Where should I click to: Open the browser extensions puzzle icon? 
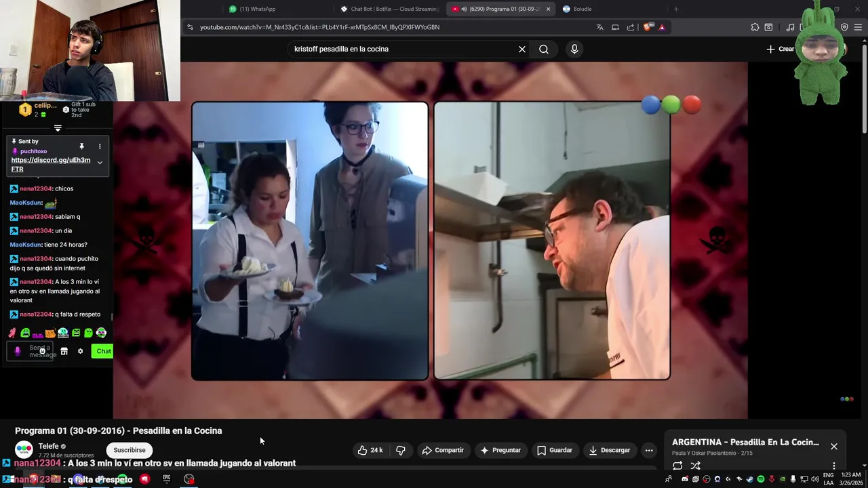click(755, 27)
